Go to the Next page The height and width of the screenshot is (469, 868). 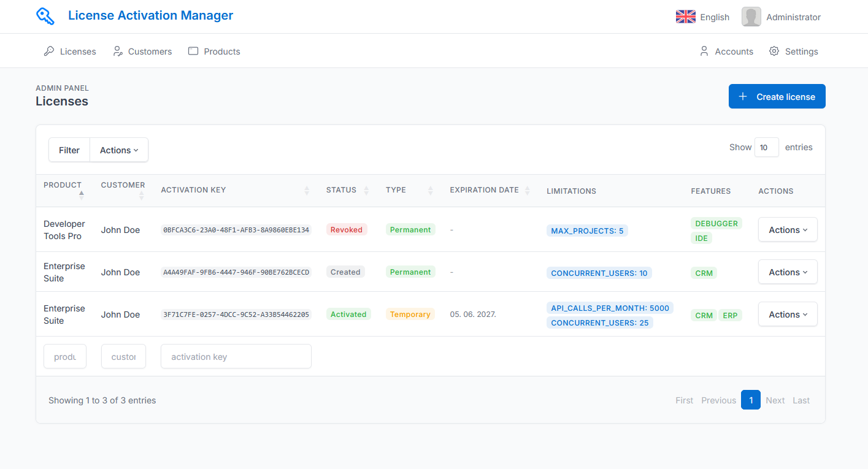tap(775, 400)
